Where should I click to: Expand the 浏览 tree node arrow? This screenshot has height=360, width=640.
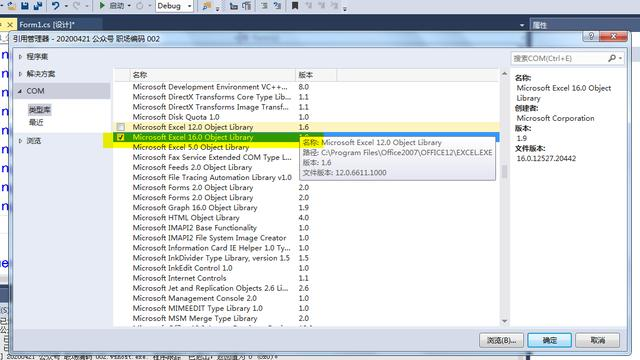(20, 141)
